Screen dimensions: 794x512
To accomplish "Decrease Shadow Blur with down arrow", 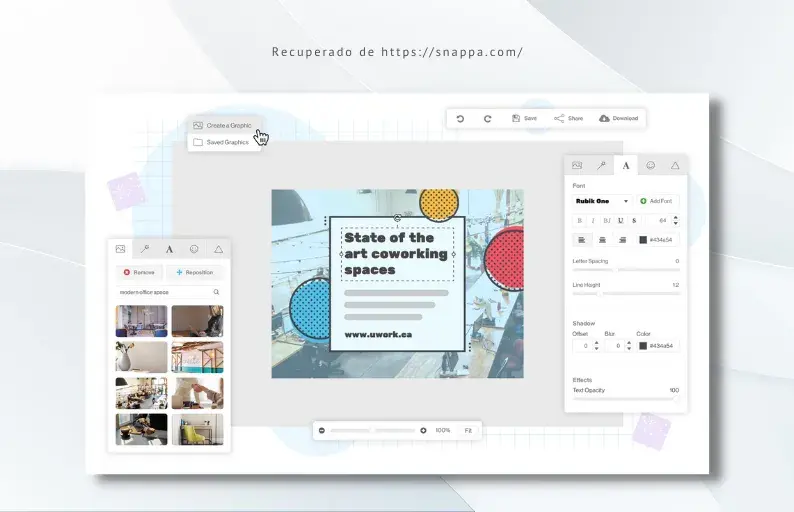I will click(x=628, y=349).
